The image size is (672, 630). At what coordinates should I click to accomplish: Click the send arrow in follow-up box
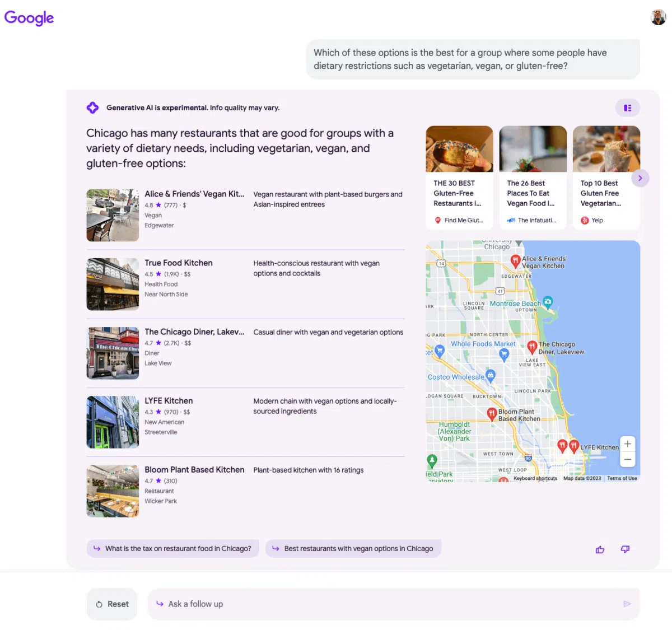pos(627,604)
